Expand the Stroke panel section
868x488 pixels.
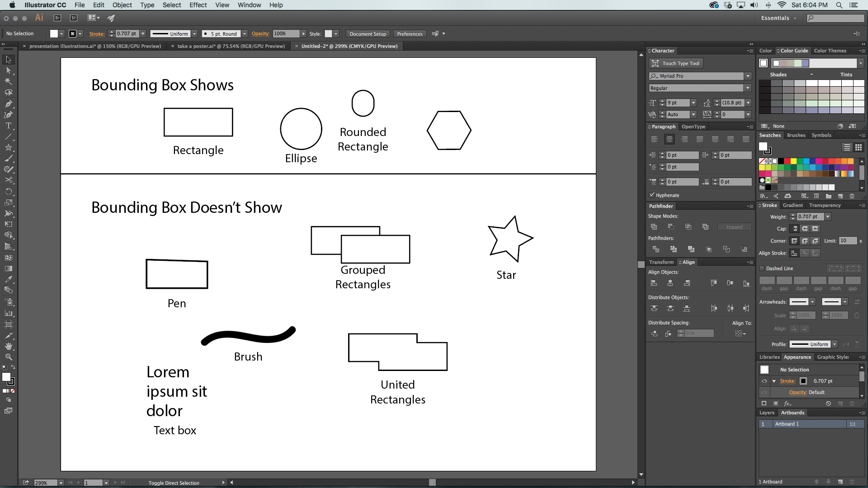click(x=761, y=205)
